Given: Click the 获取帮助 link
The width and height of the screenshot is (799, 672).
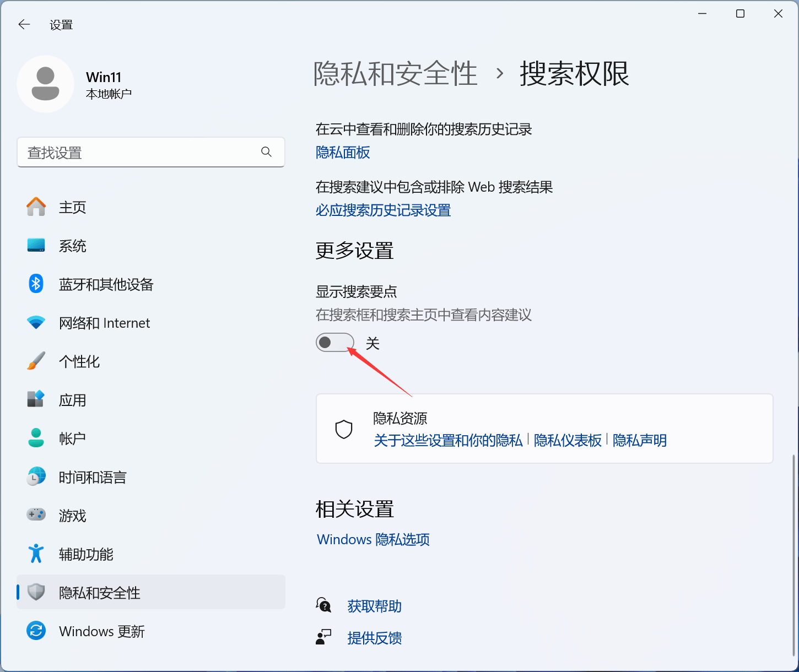Looking at the screenshot, I should coord(374,606).
